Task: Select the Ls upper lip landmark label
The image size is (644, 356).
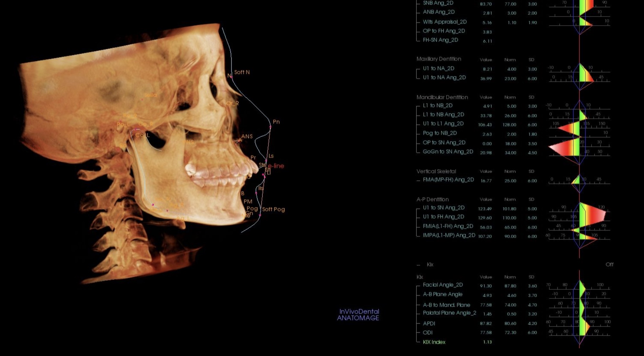Action: [271, 156]
